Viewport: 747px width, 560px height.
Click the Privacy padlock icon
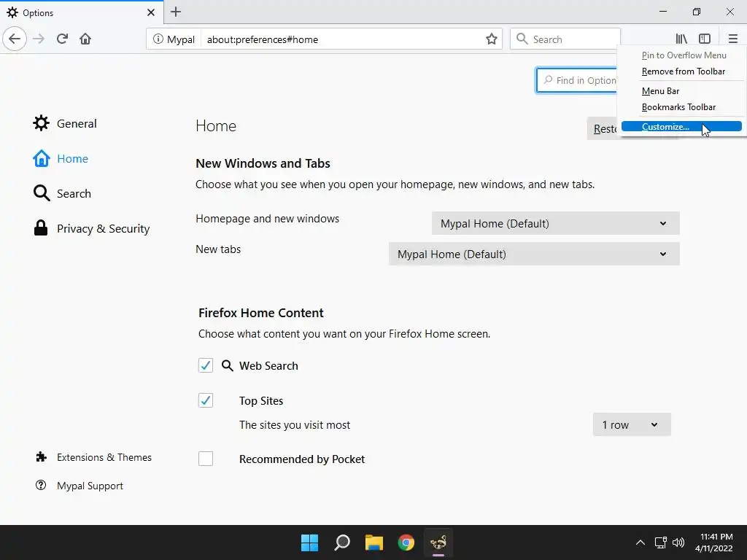tap(41, 228)
